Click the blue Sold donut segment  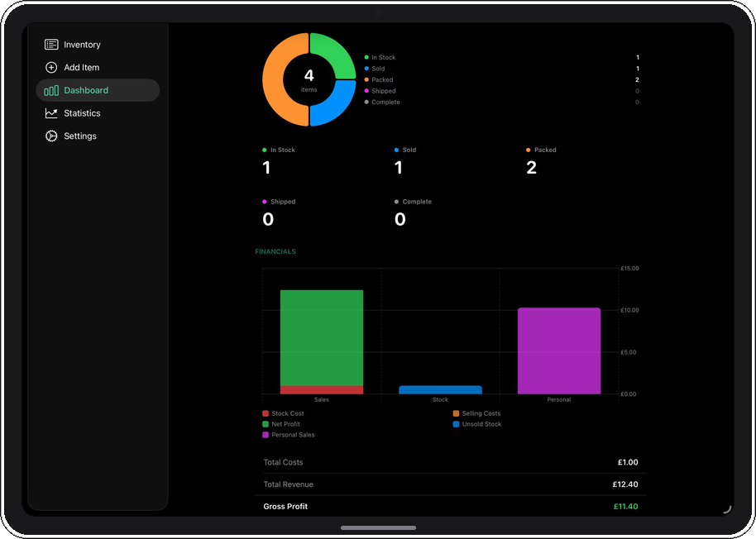[x=337, y=108]
